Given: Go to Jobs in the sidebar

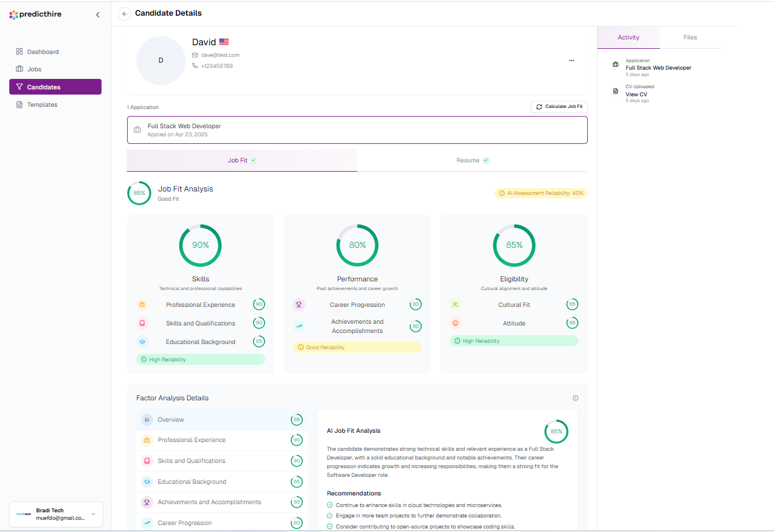Looking at the screenshot, I should (34, 69).
